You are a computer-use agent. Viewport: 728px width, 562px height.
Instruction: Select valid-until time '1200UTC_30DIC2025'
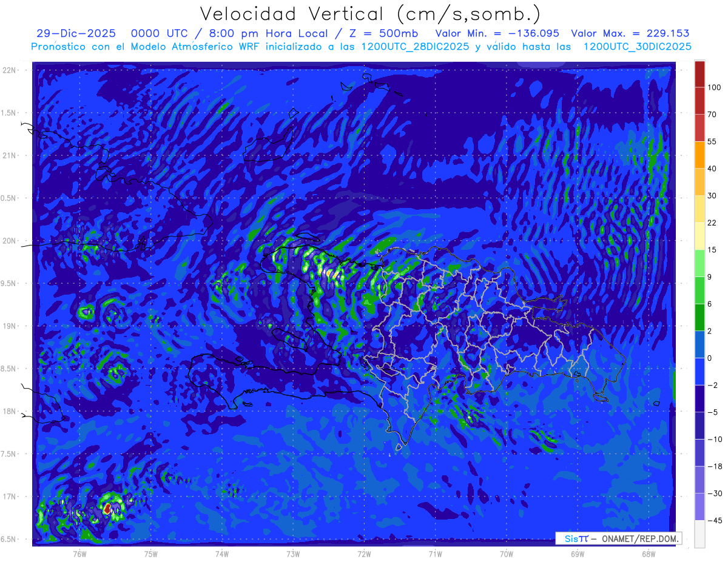pos(637,47)
